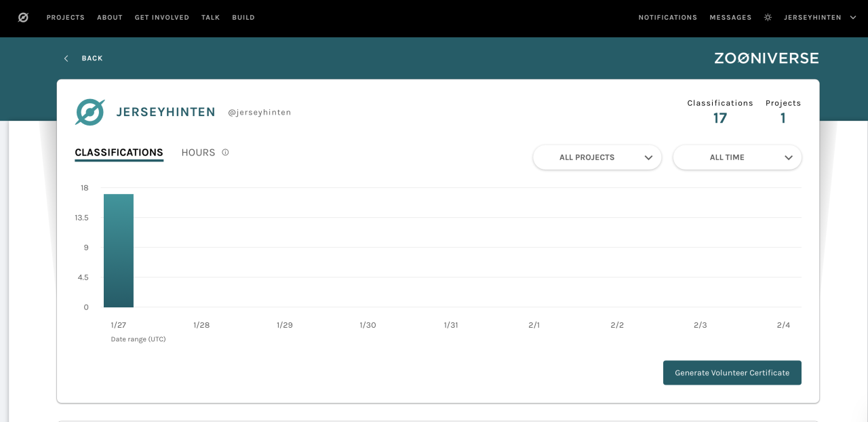Open Get Involved in the top nav
Image resolution: width=868 pixels, height=422 pixels.
point(162,18)
